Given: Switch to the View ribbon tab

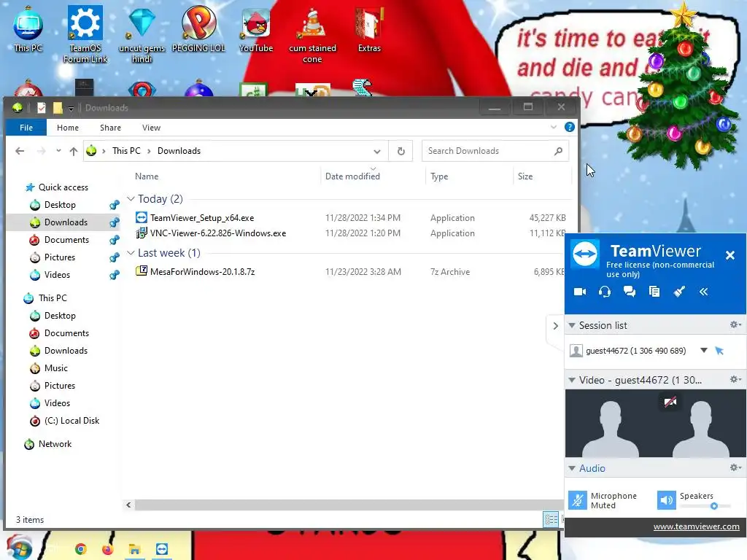Looking at the screenshot, I should [x=151, y=128].
